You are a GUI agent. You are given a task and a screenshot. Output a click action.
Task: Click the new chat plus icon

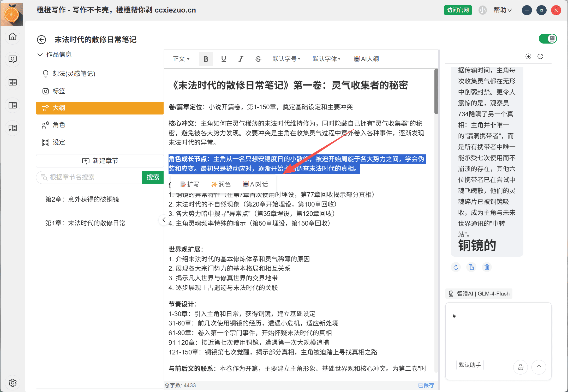pyautogui.click(x=528, y=56)
